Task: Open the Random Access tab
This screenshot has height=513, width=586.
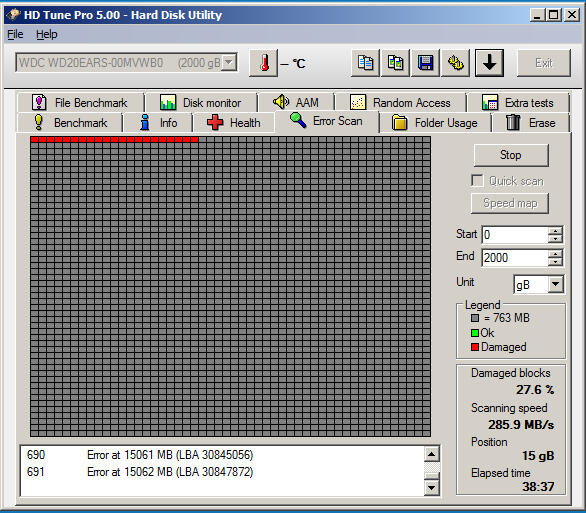Action: point(400,102)
